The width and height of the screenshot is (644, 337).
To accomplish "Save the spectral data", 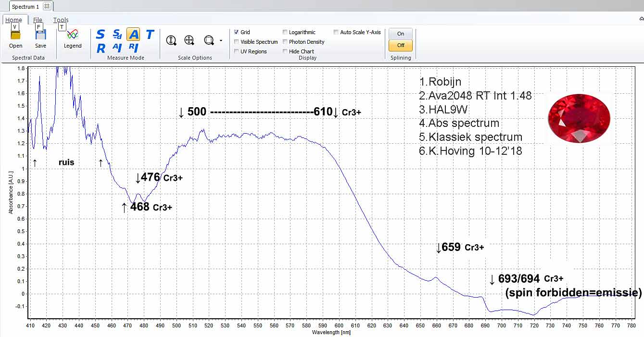I will (x=40, y=37).
